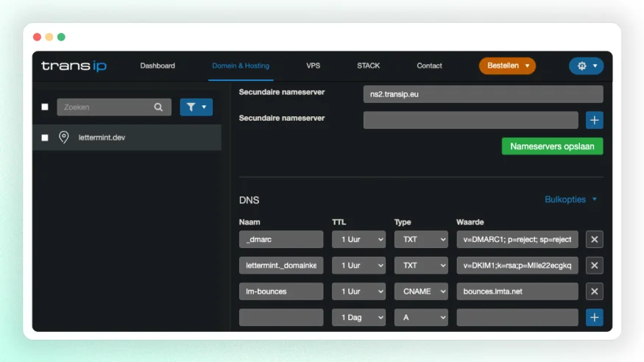Add secondary nameserver with plus button
The image size is (644, 362).
coord(594,120)
